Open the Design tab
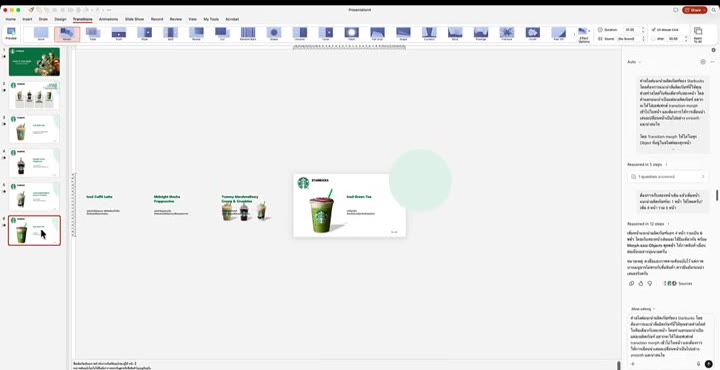This screenshot has width=720, height=370. coord(60,19)
